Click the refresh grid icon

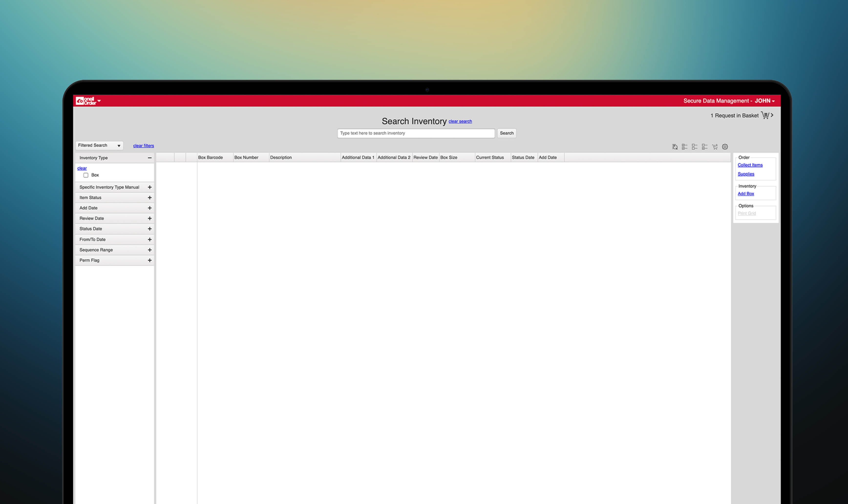click(675, 147)
